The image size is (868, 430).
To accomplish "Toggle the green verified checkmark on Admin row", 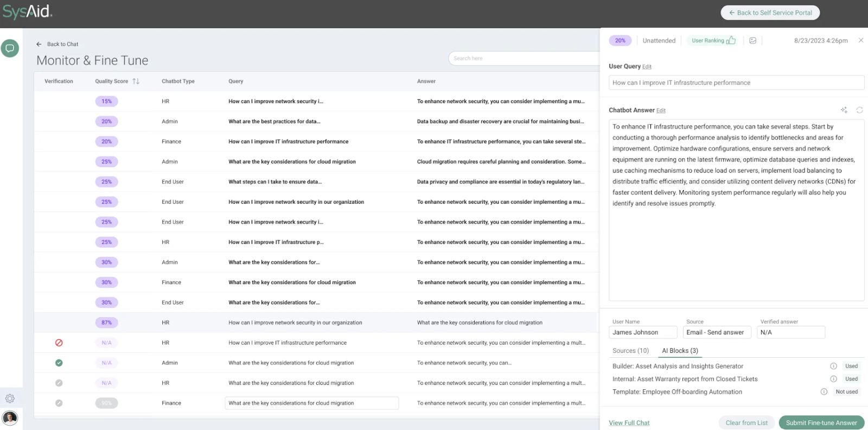I will (x=59, y=363).
